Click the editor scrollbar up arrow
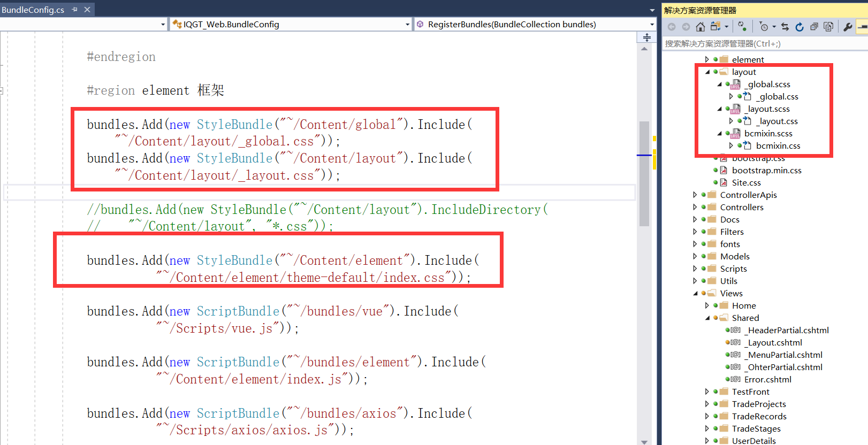Image resolution: width=868 pixels, height=445 pixels. point(644,49)
